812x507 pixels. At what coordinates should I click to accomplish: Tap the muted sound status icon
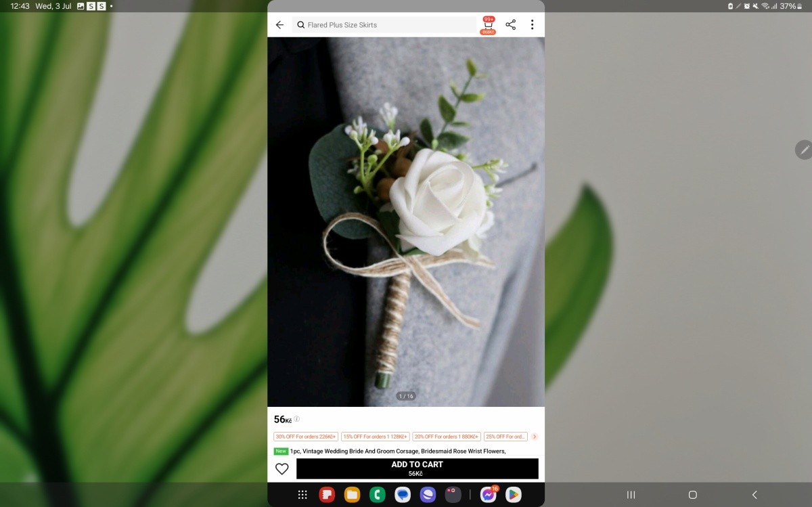[x=756, y=6]
